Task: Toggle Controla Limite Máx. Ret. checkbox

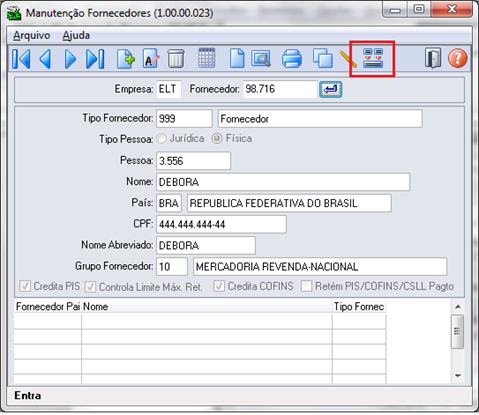Action: coord(90,287)
